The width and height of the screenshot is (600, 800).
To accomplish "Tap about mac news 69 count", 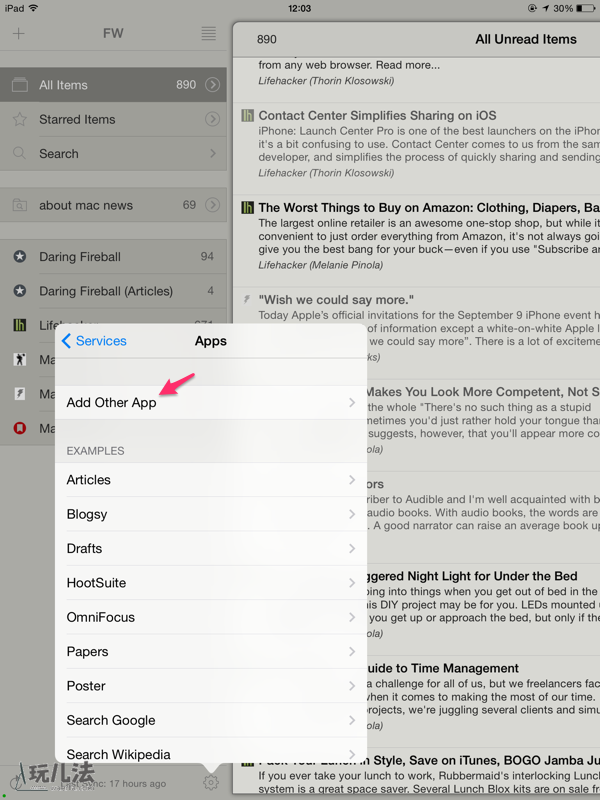I will pyautogui.click(x=189, y=205).
